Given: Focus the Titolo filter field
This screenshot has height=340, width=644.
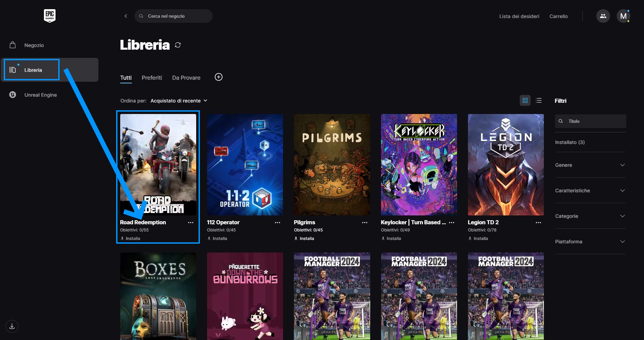Looking at the screenshot, I should click(591, 121).
